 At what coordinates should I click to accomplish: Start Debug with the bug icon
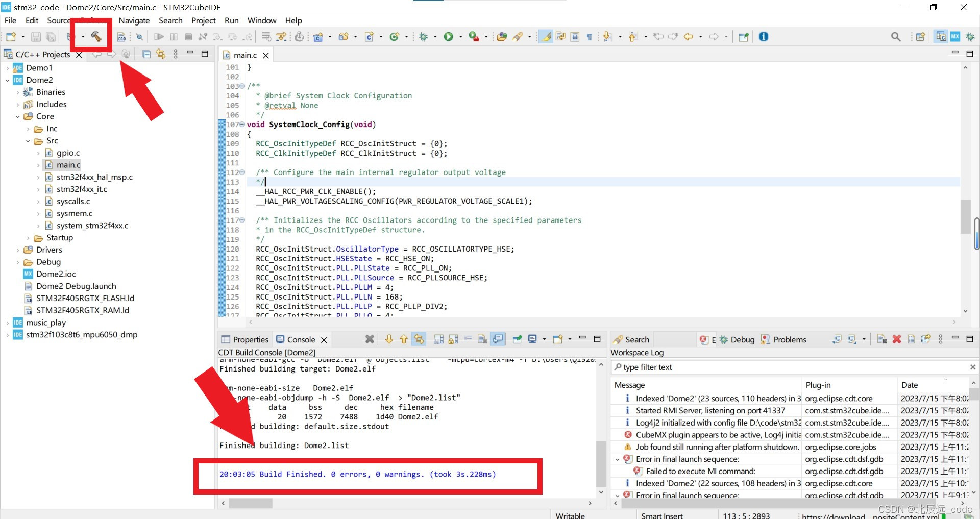(x=423, y=37)
